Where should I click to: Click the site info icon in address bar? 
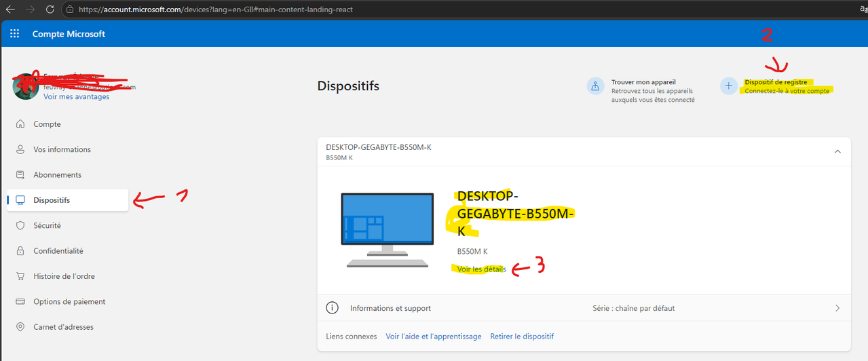pos(70,9)
